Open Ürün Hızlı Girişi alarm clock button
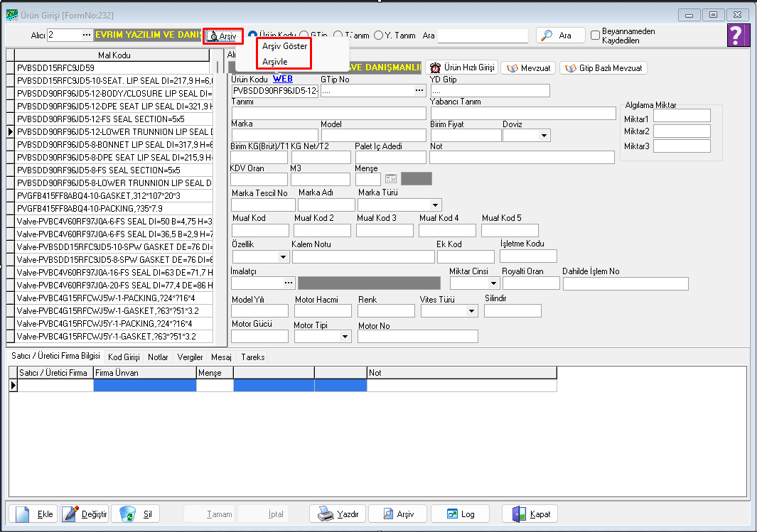The height and width of the screenshot is (532, 757). [x=462, y=67]
